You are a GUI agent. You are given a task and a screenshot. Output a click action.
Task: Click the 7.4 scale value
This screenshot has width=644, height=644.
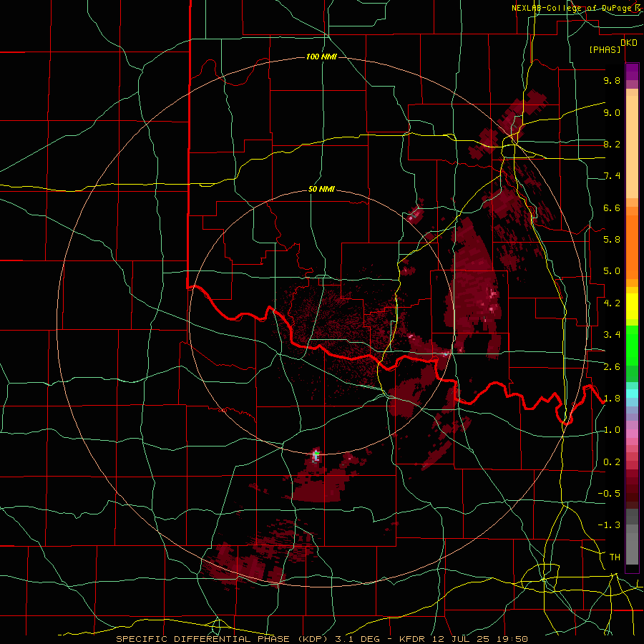pos(612,176)
